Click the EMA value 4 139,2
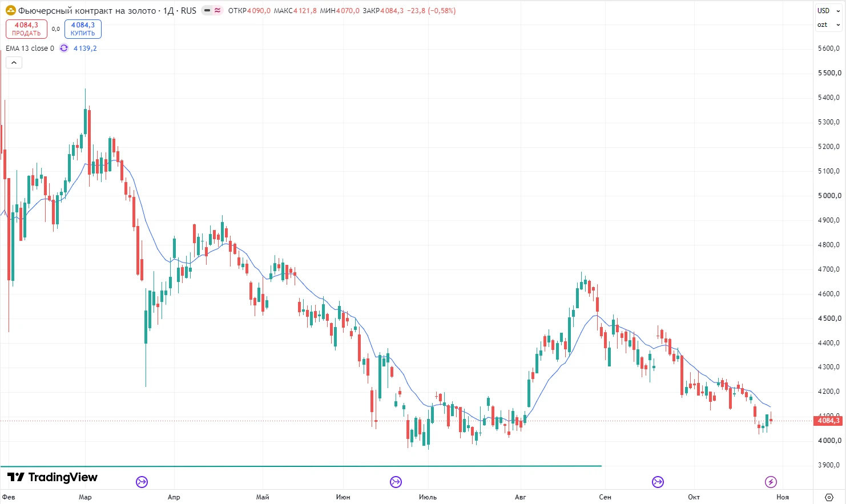The height and width of the screenshot is (504, 846). click(85, 48)
